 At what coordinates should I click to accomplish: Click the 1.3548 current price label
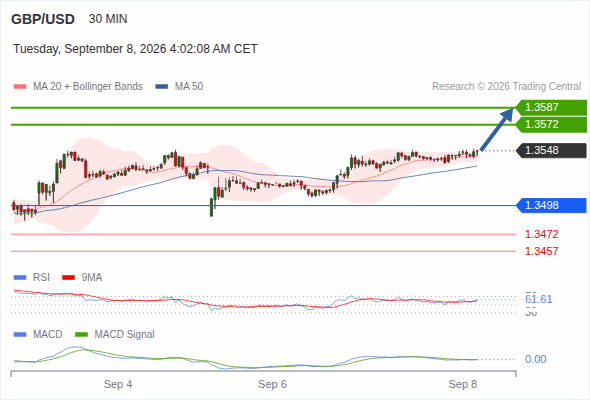pyautogui.click(x=551, y=151)
